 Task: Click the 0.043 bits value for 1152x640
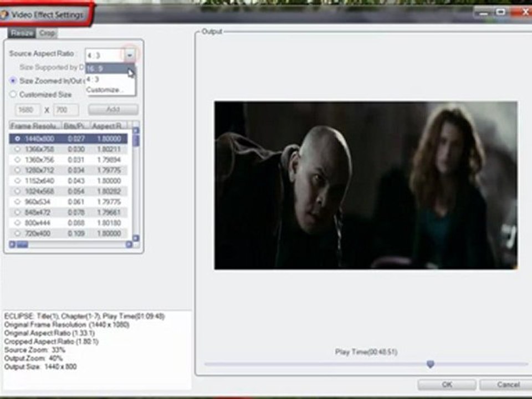76,181
